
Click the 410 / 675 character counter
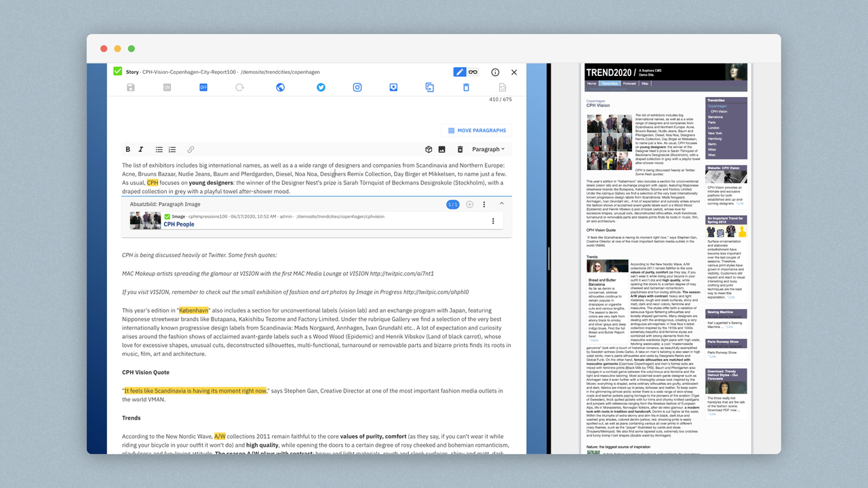point(500,100)
